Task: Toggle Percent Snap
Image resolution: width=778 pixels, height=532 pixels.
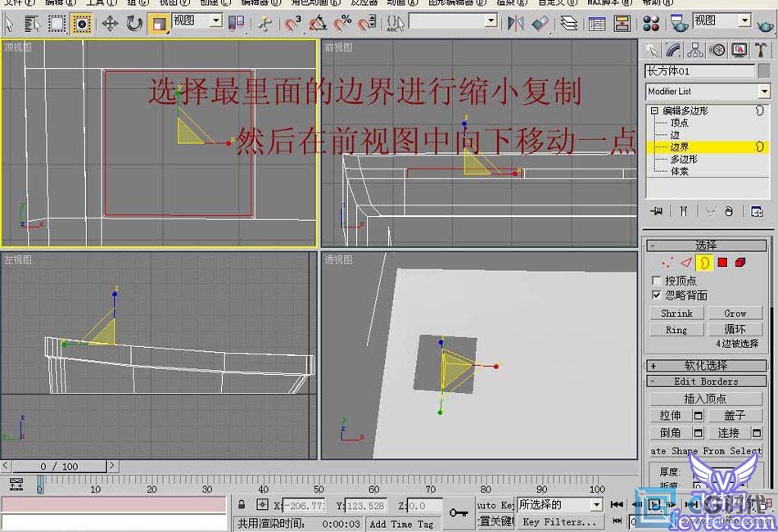Action: [x=342, y=23]
